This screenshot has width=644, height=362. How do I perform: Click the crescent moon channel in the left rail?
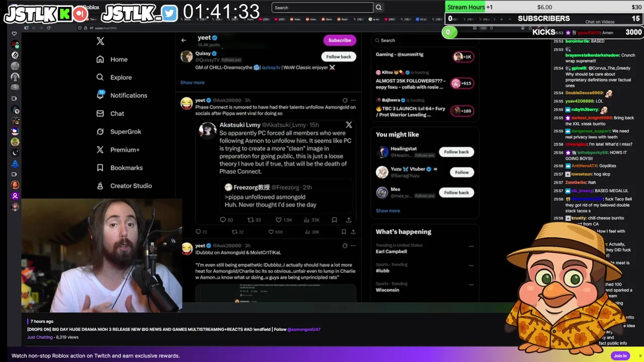pyautogui.click(x=15, y=152)
